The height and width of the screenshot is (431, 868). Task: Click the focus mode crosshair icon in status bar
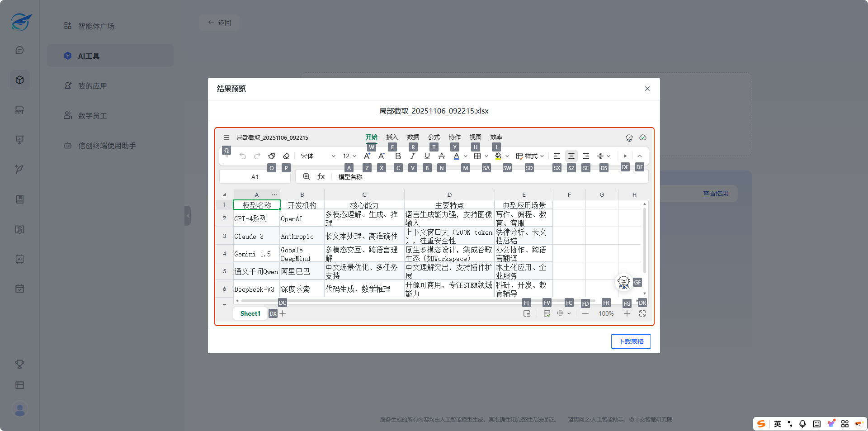coord(560,313)
